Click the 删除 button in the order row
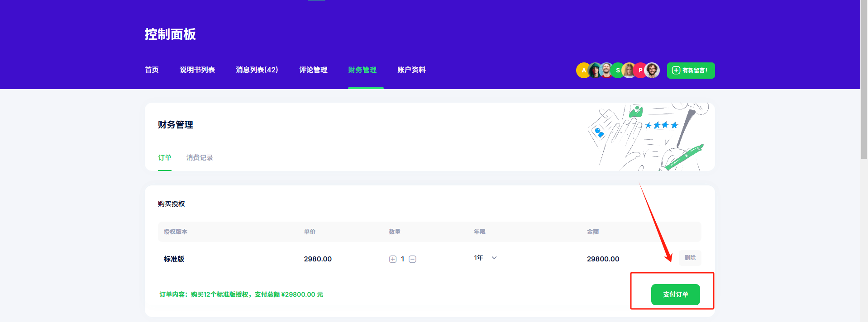Viewport: 868px width, 322px height. pos(690,258)
